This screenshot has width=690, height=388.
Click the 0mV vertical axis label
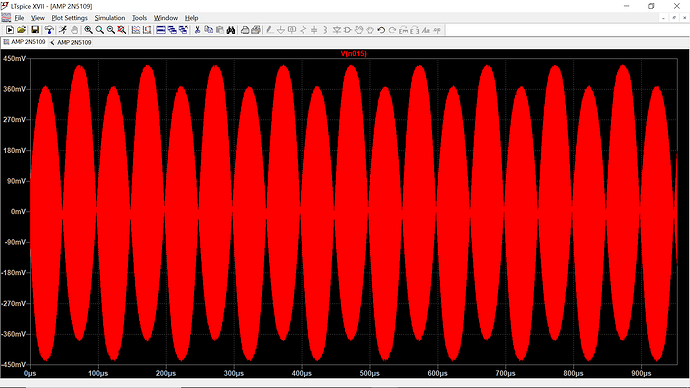[x=18, y=212]
